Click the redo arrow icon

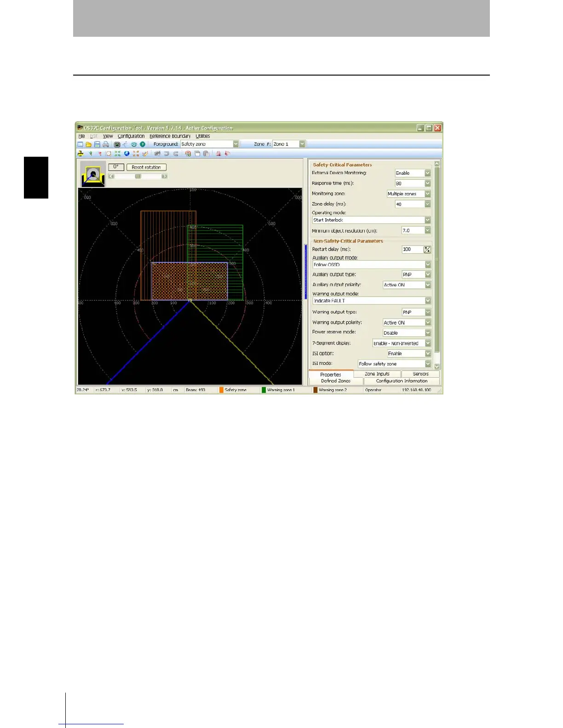coord(176,154)
